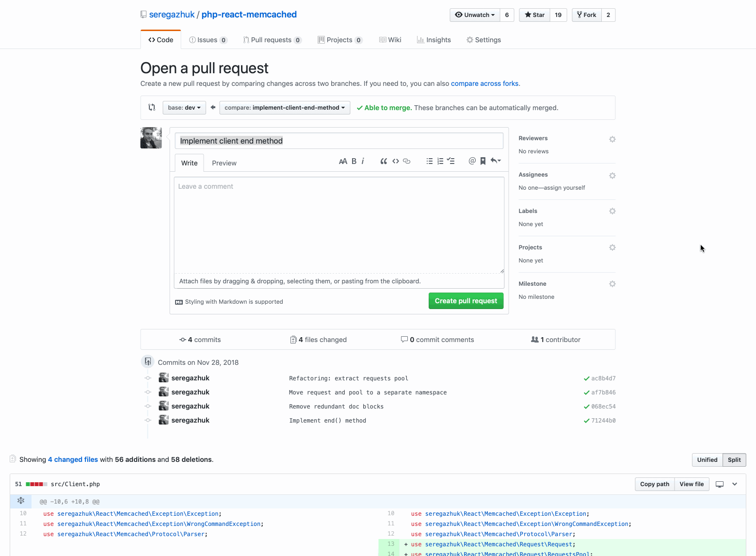The image size is (756, 556).
Task: Open the Milestone gear menu
Action: [612, 284]
